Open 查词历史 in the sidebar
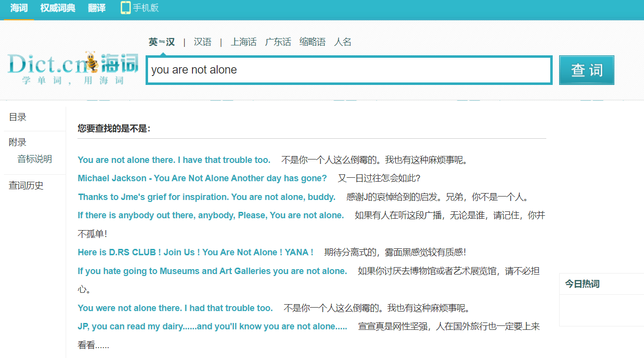 tap(26, 186)
